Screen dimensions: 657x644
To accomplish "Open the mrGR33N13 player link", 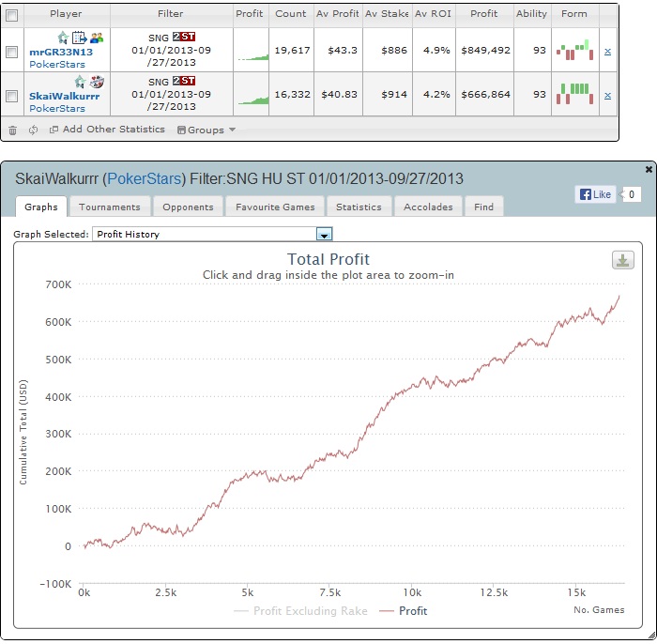I will pos(61,53).
